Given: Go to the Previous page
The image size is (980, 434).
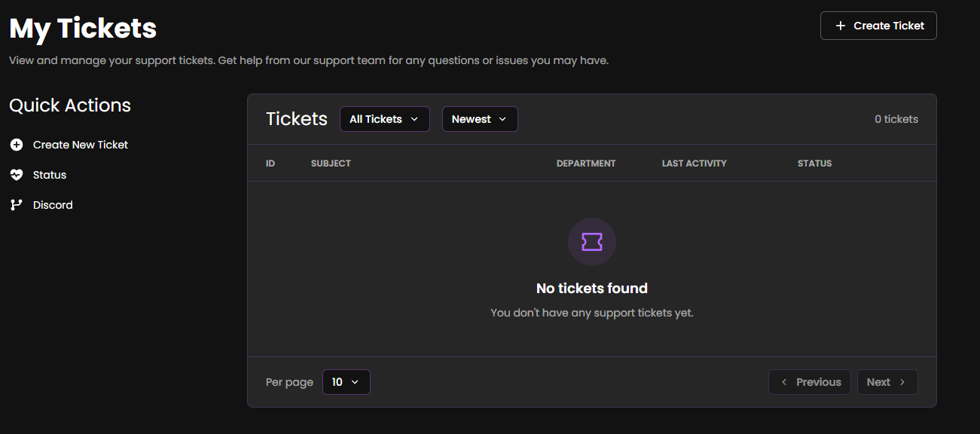Looking at the screenshot, I should coord(810,382).
